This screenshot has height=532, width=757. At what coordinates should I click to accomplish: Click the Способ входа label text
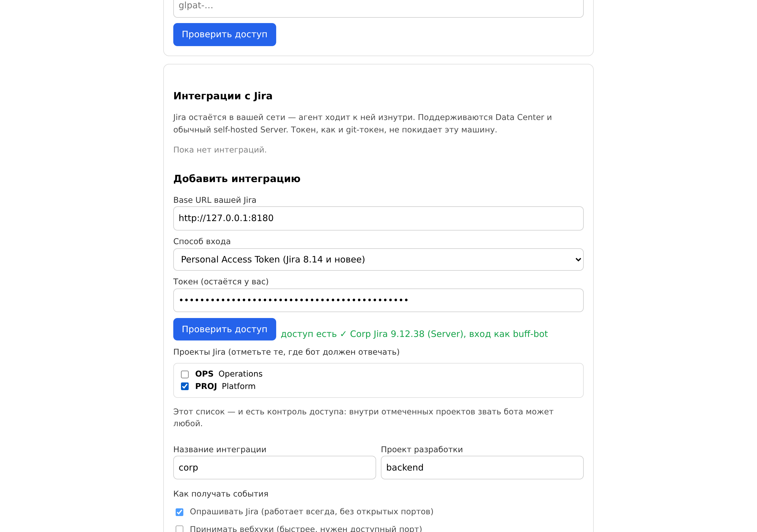tap(202, 241)
